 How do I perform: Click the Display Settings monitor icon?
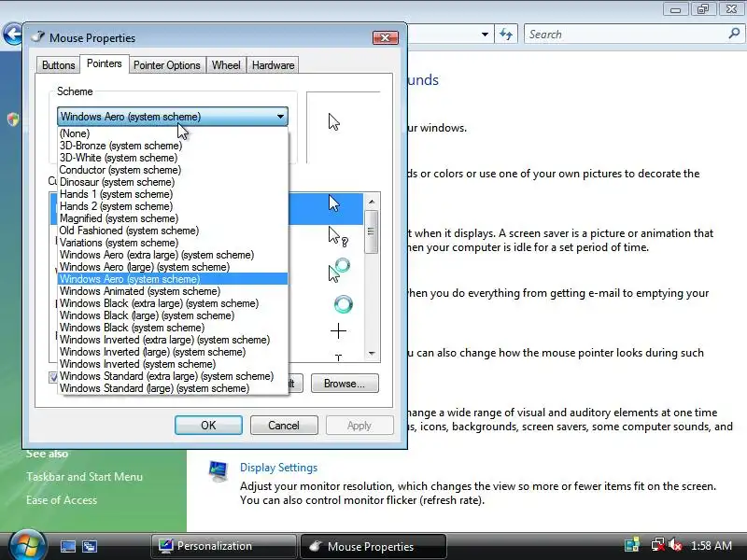pos(218,471)
